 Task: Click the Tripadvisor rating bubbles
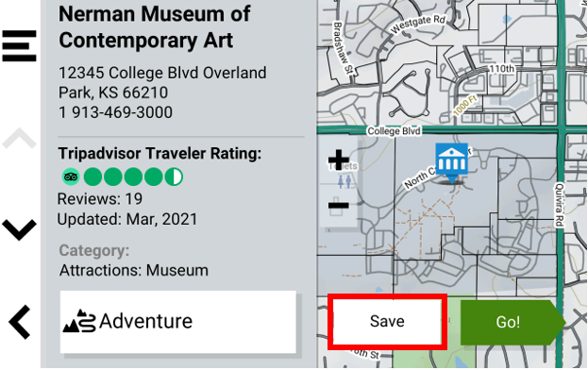[133, 177]
